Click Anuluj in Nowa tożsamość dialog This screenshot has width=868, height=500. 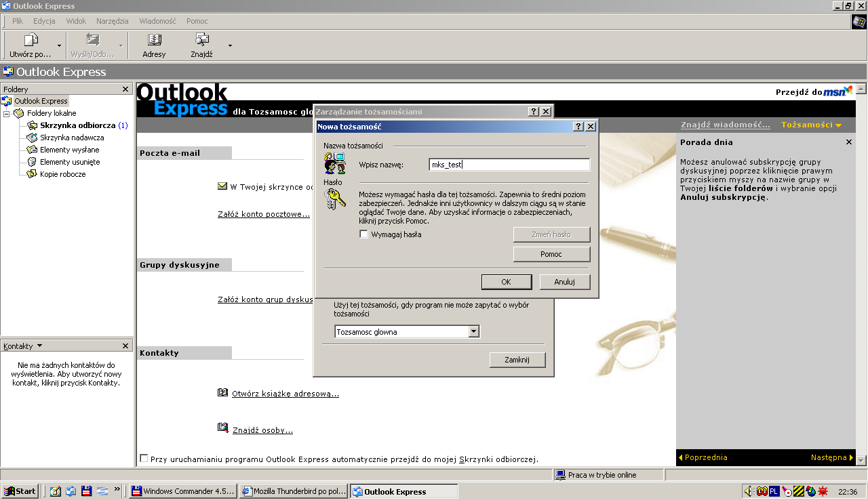click(x=565, y=282)
